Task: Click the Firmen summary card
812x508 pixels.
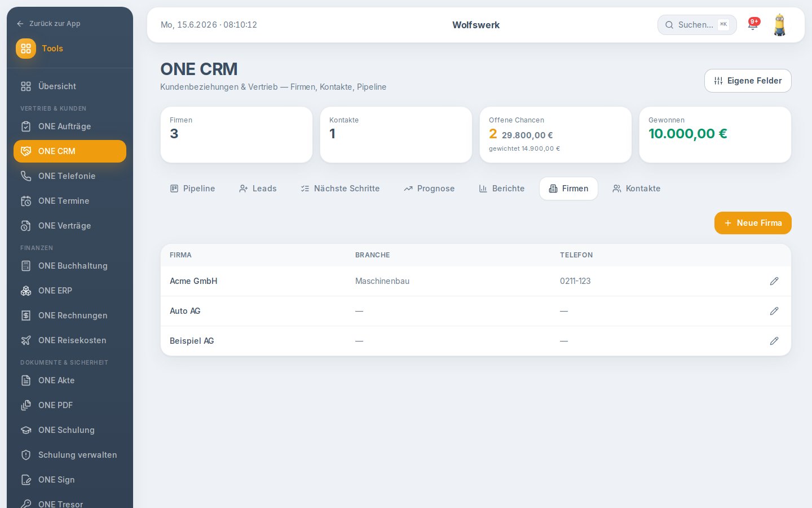Action: (236, 135)
